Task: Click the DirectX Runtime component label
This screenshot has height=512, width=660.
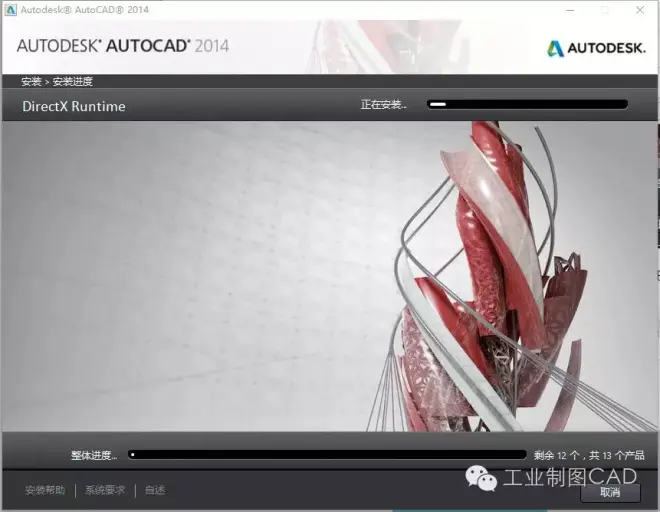Action: click(74, 106)
